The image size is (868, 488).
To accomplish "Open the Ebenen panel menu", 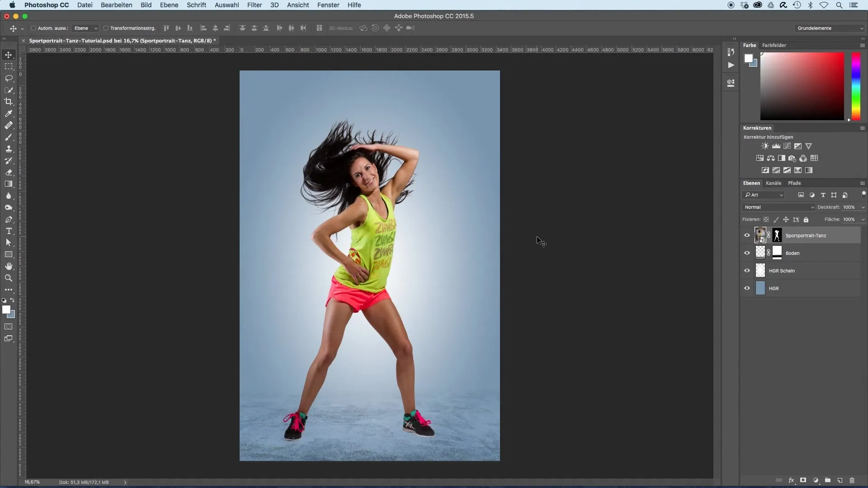I will tap(862, 183).
